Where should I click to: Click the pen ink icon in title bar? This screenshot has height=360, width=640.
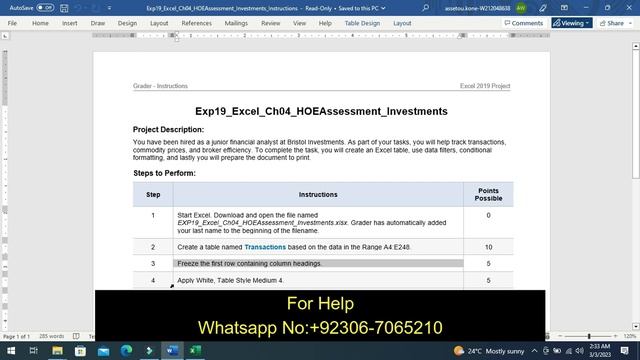tap(542, 8)
